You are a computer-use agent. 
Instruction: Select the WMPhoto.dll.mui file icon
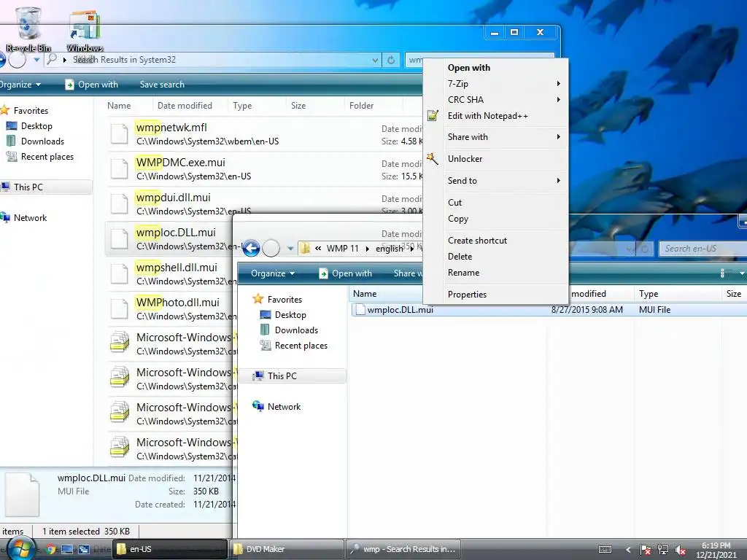[x=119, y=308]
